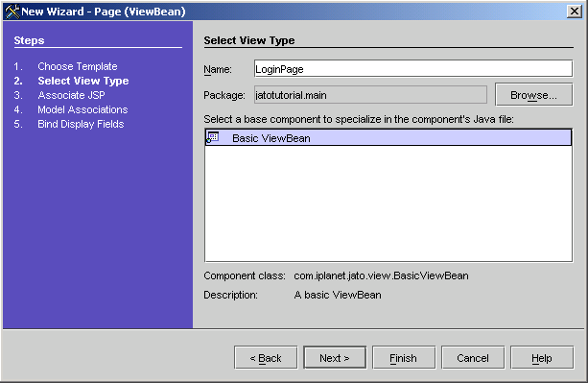Cancel the New Wizard dialog

[473, 358]
